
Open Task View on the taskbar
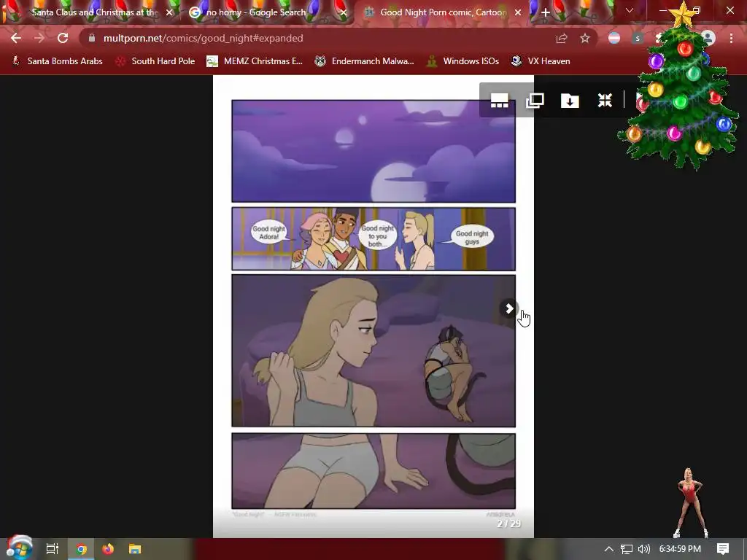click(53, 549)
